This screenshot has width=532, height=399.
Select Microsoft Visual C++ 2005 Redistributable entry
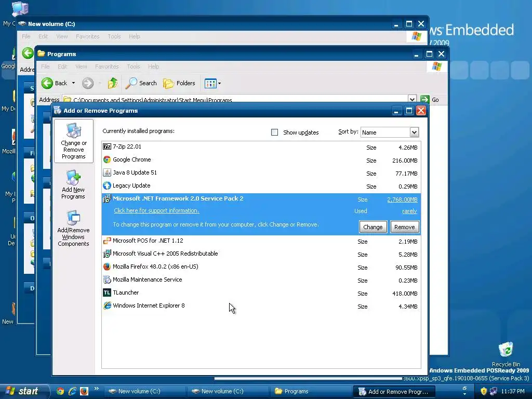point(261,254)
